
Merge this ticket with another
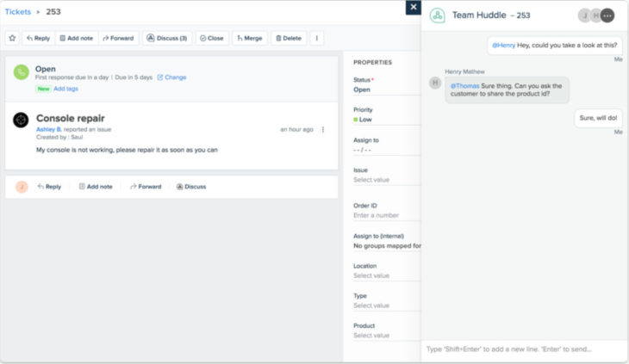(x=249, y=38)
